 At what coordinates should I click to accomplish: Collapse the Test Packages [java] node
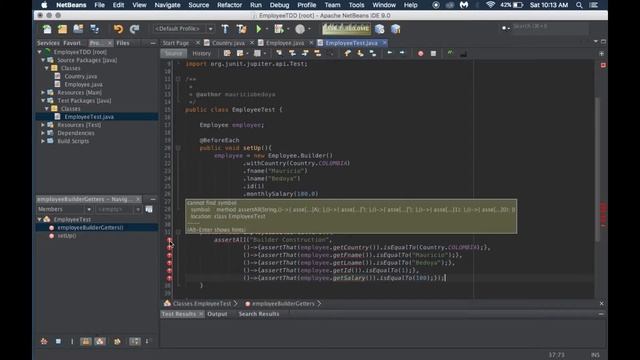tap(43, 100)
